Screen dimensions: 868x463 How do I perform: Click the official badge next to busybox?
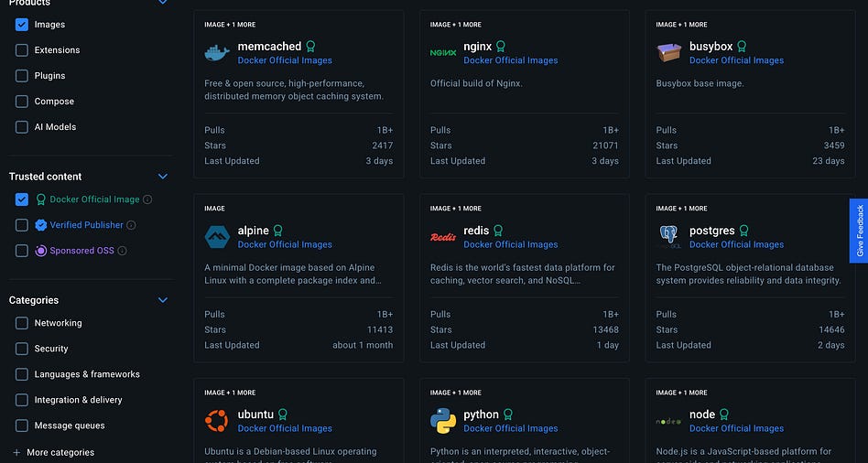(x=742, y=47)
